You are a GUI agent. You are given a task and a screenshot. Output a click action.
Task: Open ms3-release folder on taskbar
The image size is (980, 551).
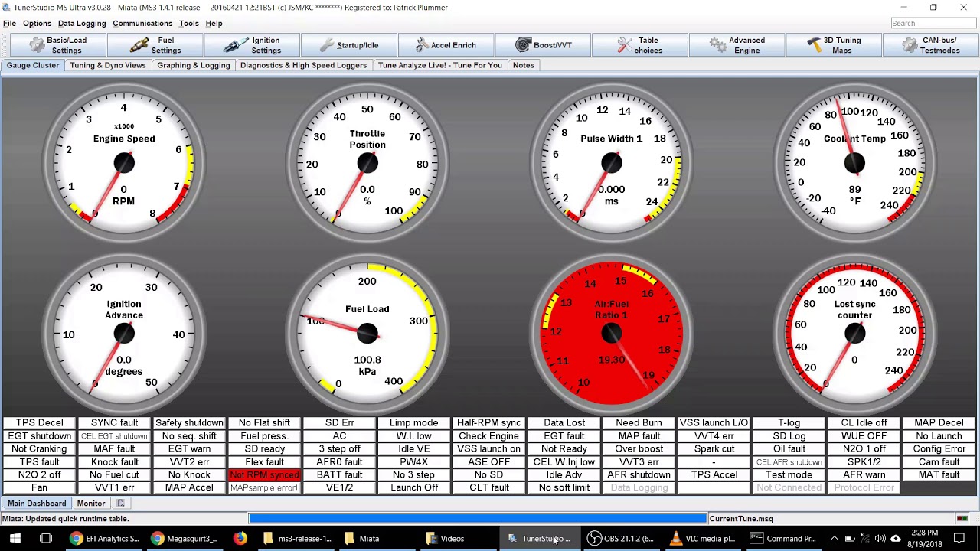[x=296, y=539]
